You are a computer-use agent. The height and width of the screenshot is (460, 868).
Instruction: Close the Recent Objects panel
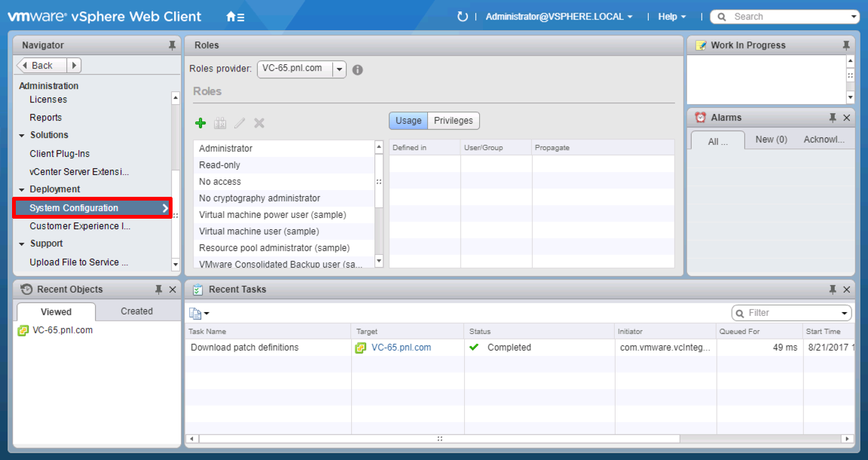pyautogui.click(x=173, y=290)
